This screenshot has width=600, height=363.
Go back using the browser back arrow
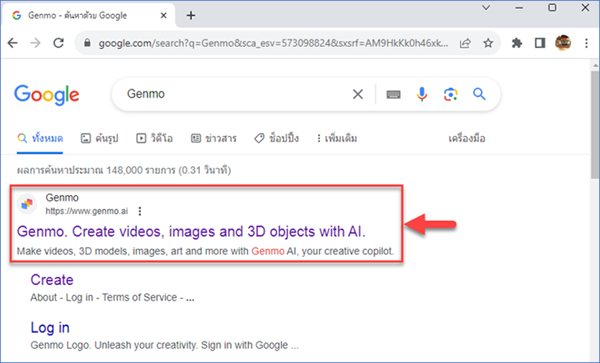[13, 43]
